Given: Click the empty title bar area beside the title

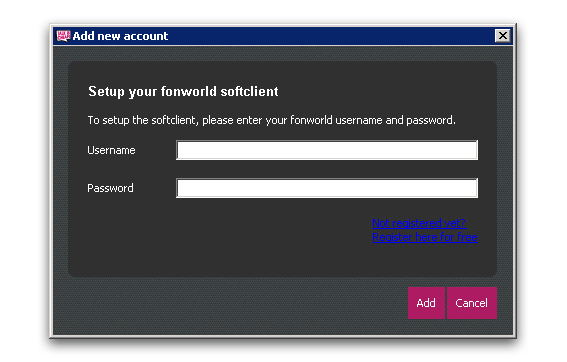Looking at the screenshot, I should 325,36.
